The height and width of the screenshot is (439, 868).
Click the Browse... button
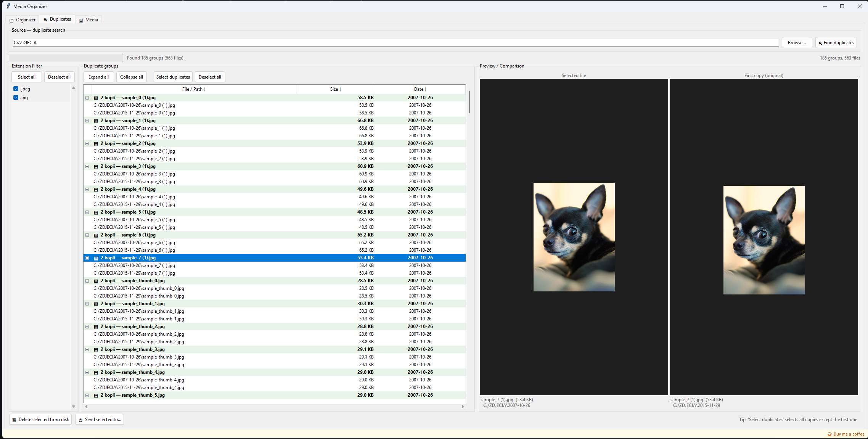pos(796,43)
